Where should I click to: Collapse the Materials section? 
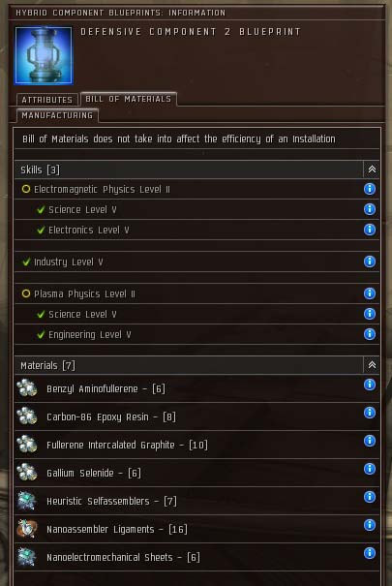coord(372,365)
